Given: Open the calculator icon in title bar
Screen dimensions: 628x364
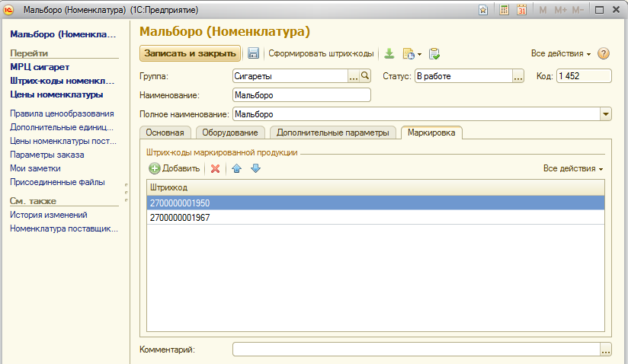Looking at the screenshot, I should 505,10.
